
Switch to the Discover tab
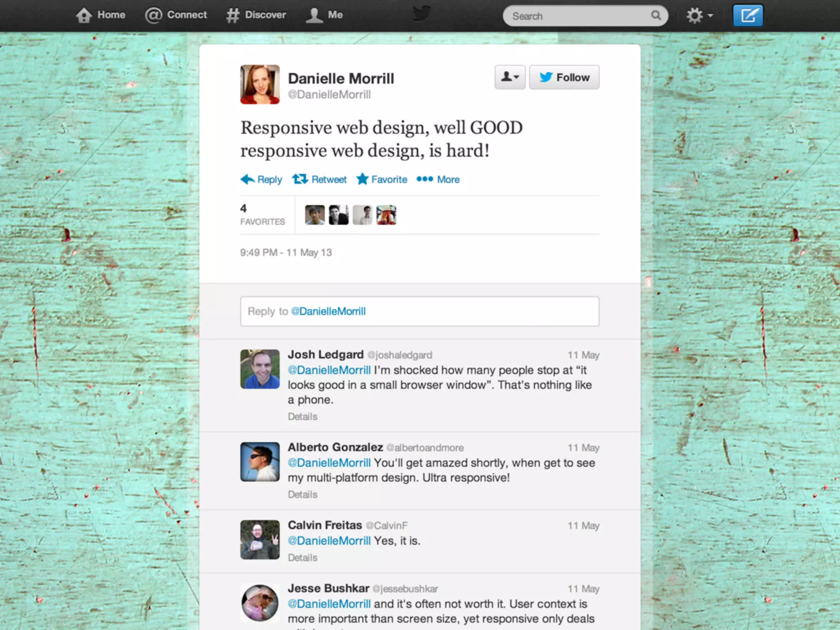(x=256, y=15)
